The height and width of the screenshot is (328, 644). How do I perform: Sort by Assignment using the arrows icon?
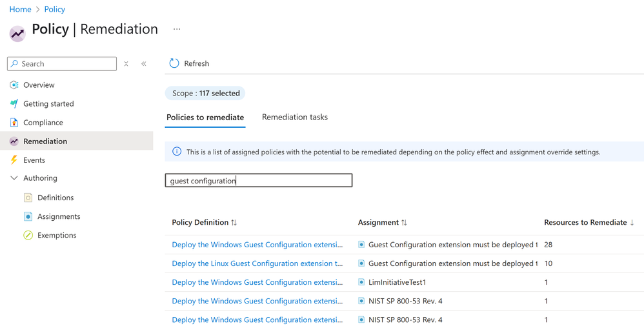tap(404, 222)
